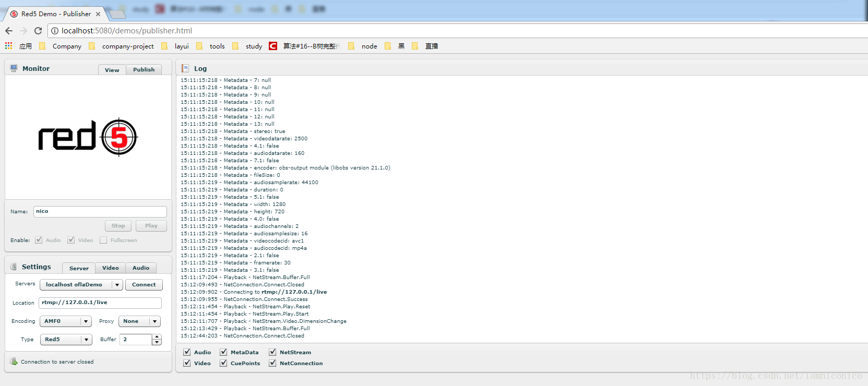Screen dimensions: 868x386
Task: Switch to the Monitor Publish tab
Action: click(144, 69)
